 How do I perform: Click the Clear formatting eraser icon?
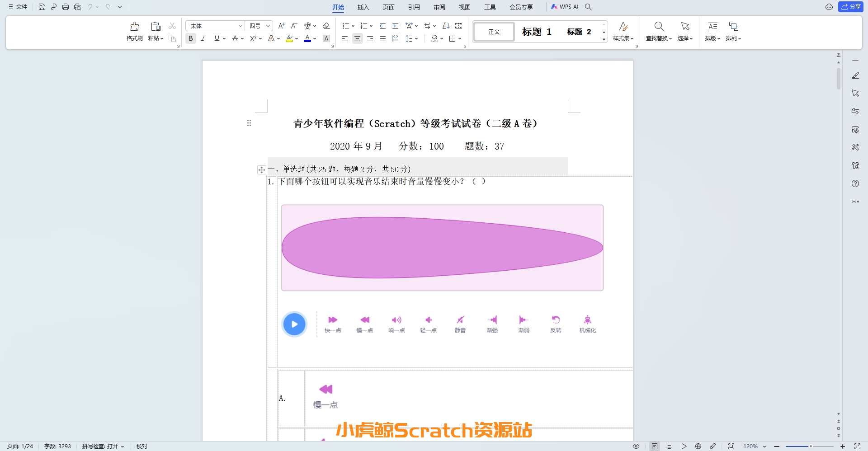click(326, 26)
